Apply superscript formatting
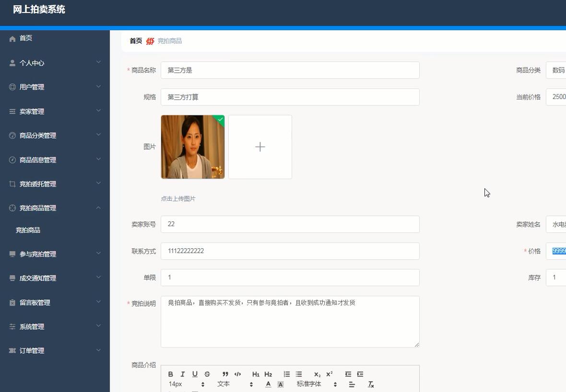 [x=329, y=374]
